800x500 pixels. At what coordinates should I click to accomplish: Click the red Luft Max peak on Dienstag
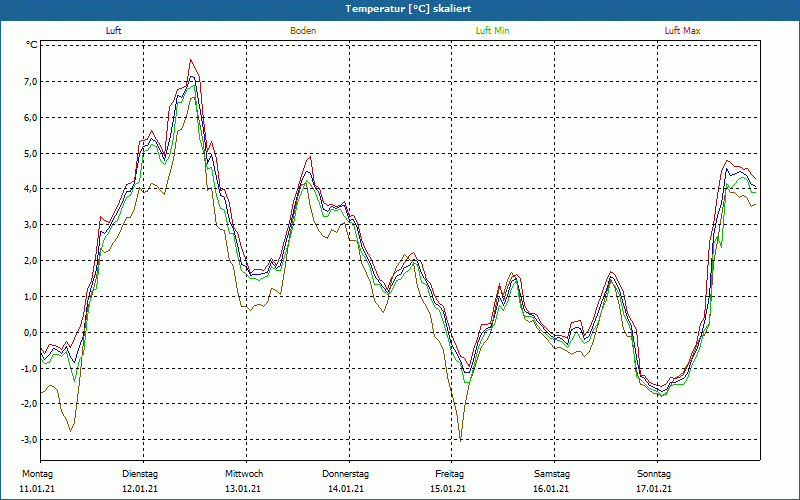[x=191, y=60]
